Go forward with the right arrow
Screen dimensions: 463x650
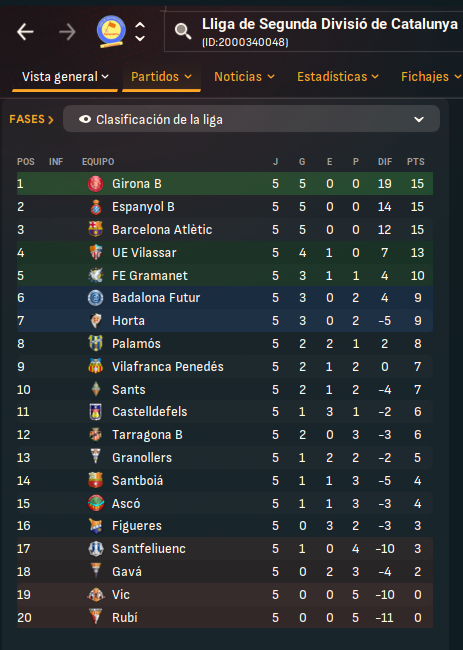point(67,32)
